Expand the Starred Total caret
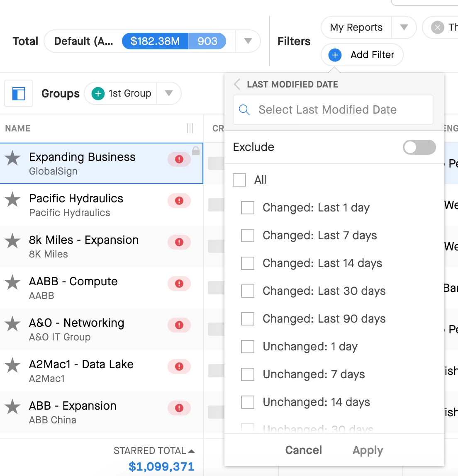458x476 pixels. [x=191, y=452]
